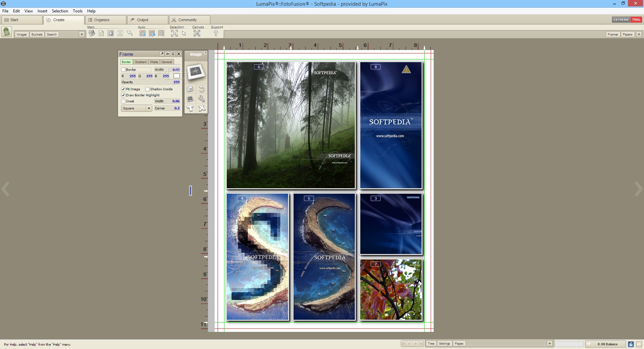The width and height of the screenshot is (644, 349).
Task: Click the Auto collage scattered layout icon
Action: tap(152, 33)
